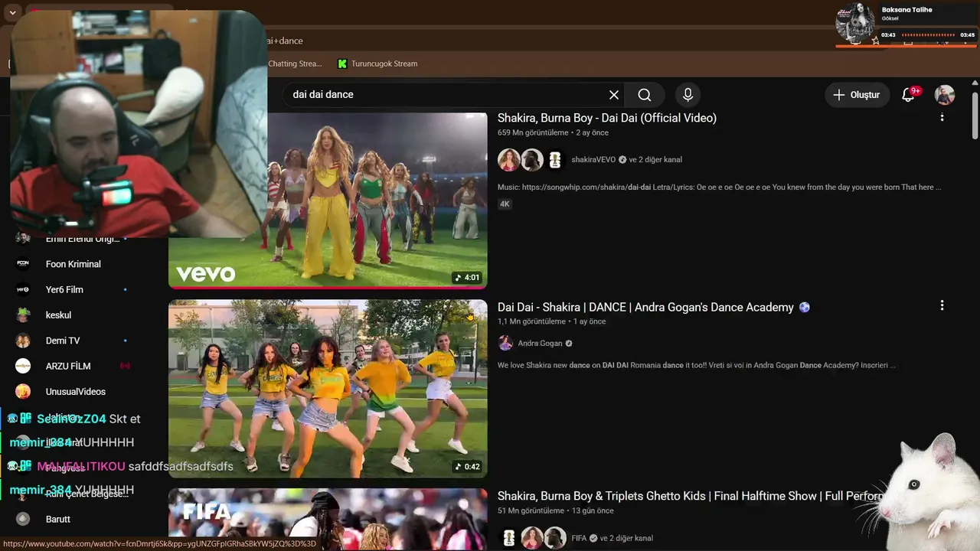980x551 pixels.
Task: Open the Foon Kriminal subscription
Action: pyautogui.click(x=73, y=264)
